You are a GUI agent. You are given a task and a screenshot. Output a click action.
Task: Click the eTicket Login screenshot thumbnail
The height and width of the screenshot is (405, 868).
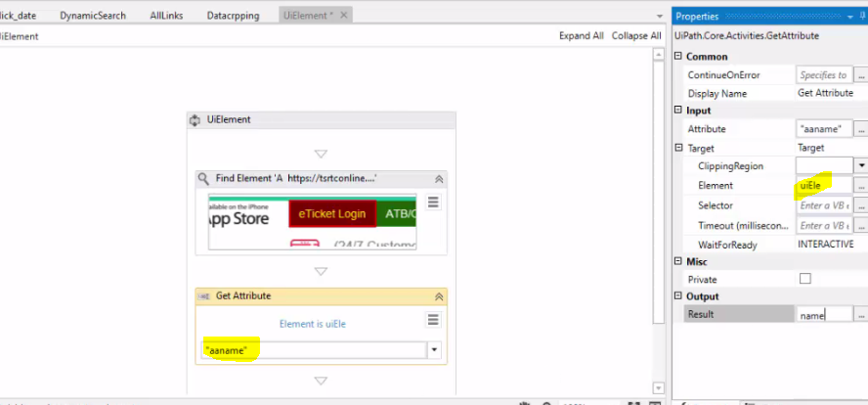(312, 222)
